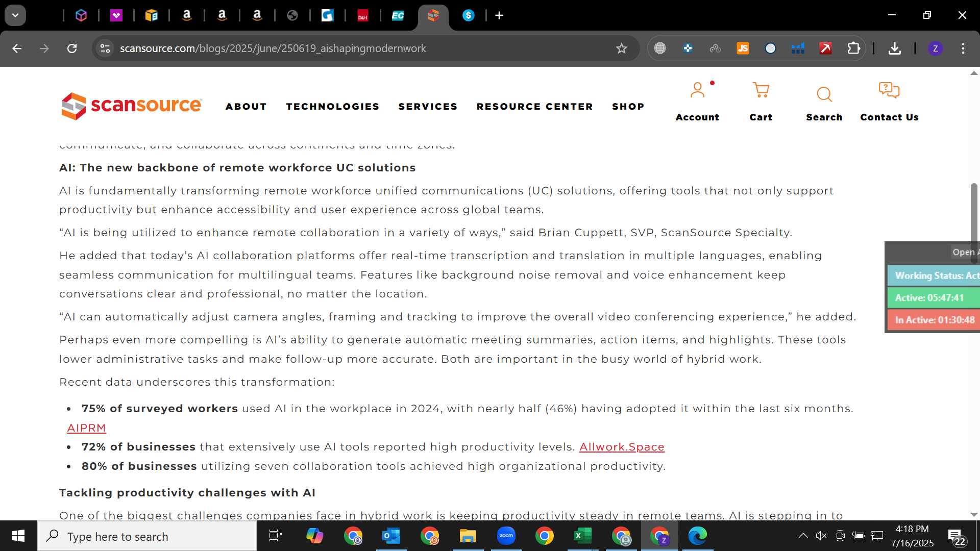The height and width of the screenshot is (551, 980).
Task: Follow the AIPRM link
Action: click(87, 428)
